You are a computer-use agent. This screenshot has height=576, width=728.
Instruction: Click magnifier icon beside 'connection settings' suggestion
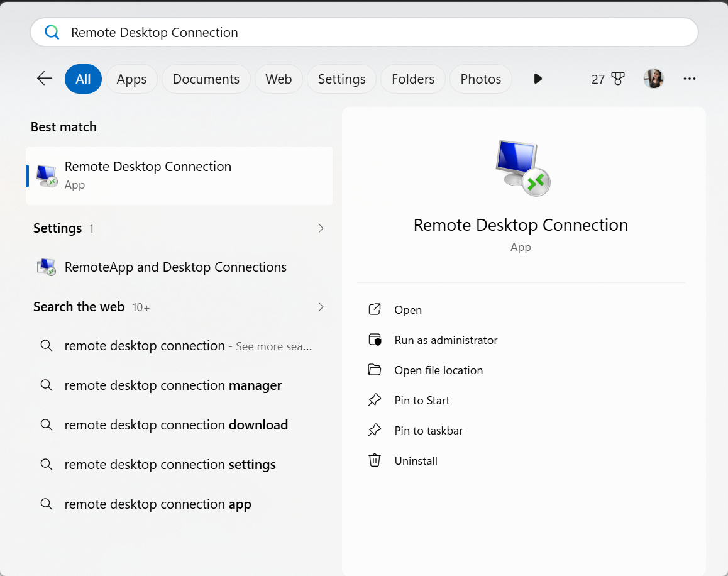pyautogui.click(x=47, y=464)
